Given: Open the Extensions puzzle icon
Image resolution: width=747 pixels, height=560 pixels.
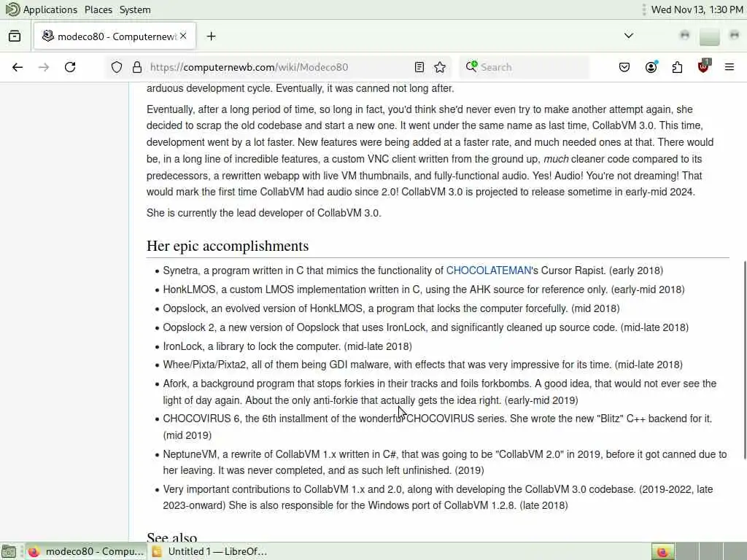Looking at the screenshot, I should pyautogui.click(x=677, y=67).
